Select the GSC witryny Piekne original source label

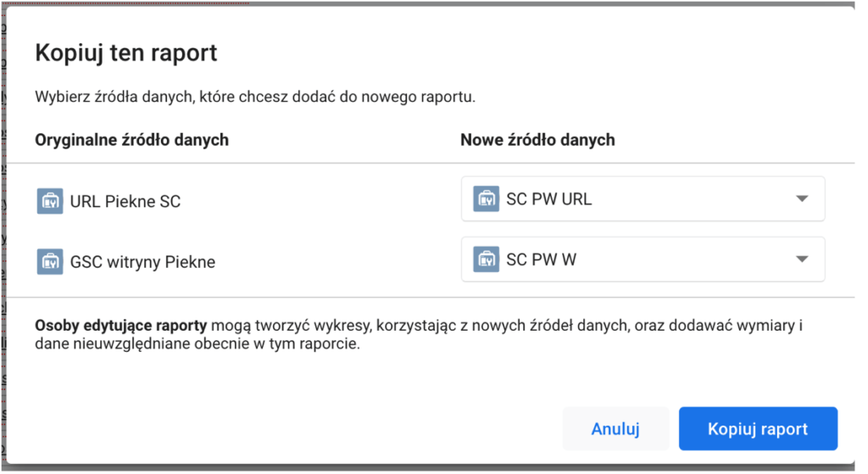coord(142,262)
